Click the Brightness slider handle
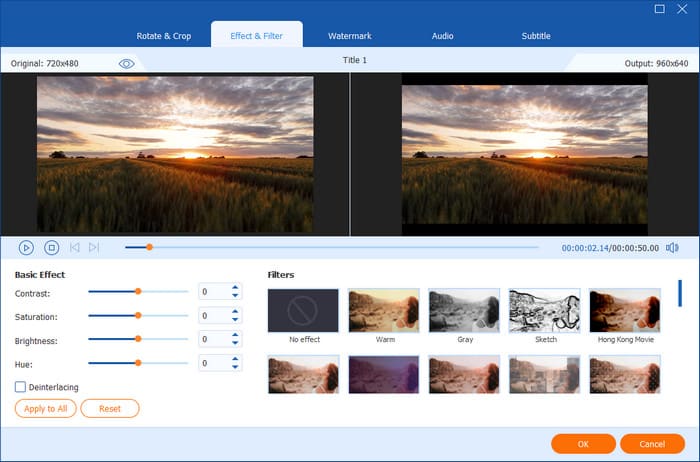 click(x=138, y=339)
